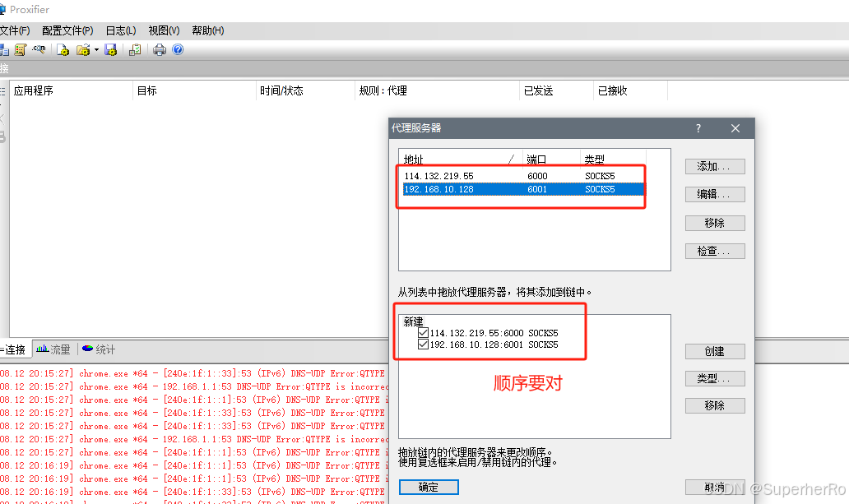849x504 pixels.
Task: Sort by 时间/状态 column header
Action: point(305,90)
